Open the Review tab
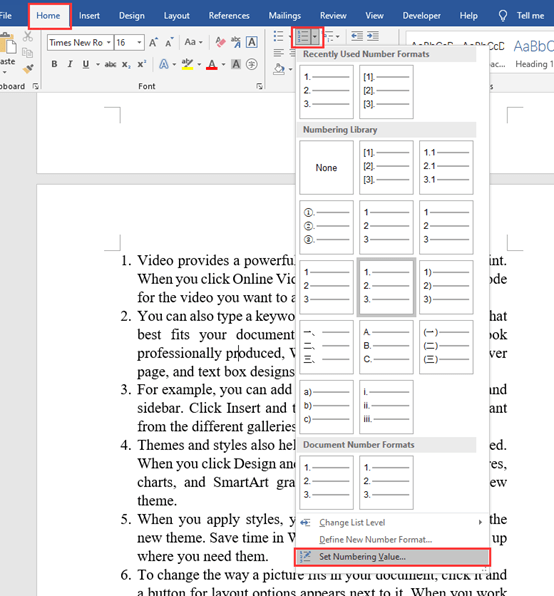This screenshot has height=596, width=554. tap(333, 16)
